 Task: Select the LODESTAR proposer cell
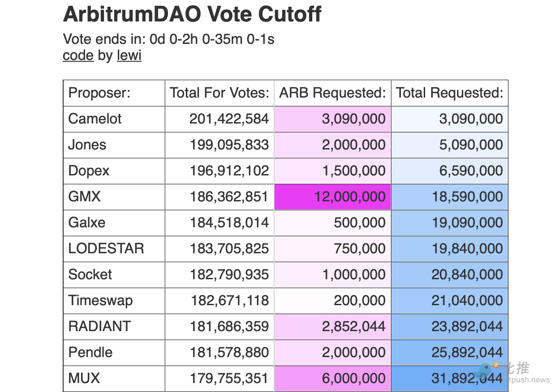tap(106, 249)
